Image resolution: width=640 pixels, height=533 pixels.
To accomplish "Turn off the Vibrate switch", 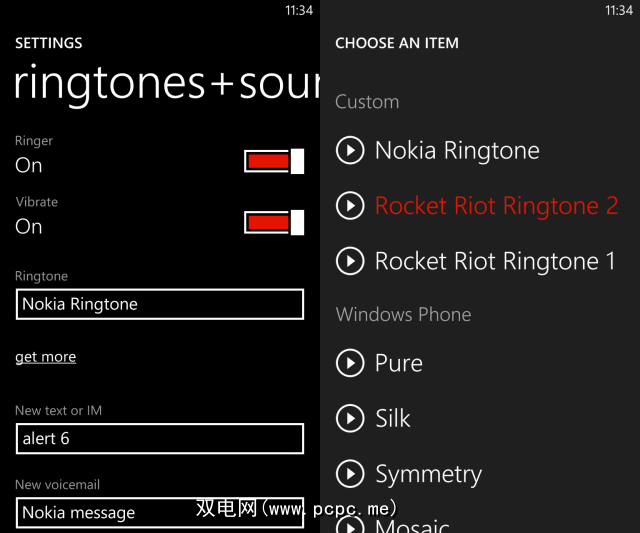I will pyautogui.click(x=274, y=222).
